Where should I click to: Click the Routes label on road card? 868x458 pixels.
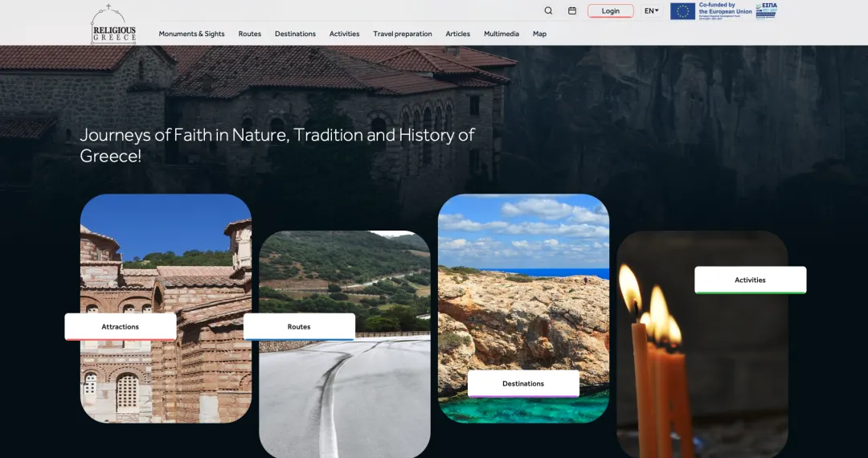(x=299, y=327)
